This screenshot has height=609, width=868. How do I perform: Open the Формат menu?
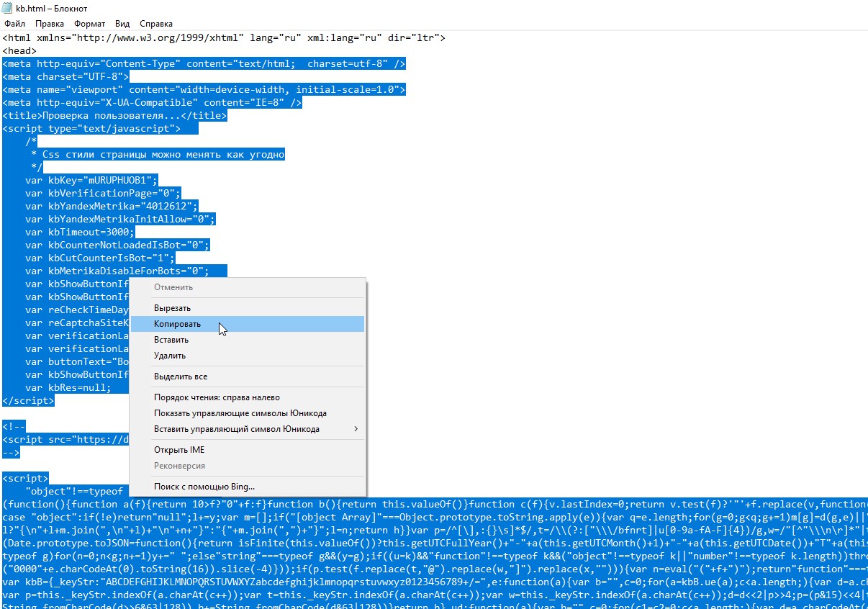click(89, 24)
